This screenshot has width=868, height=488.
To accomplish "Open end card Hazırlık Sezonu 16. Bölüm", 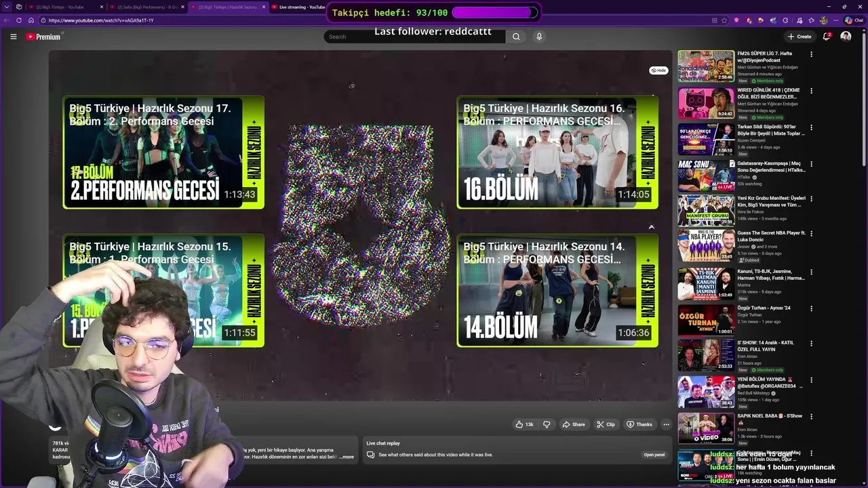I will (557, 152).
